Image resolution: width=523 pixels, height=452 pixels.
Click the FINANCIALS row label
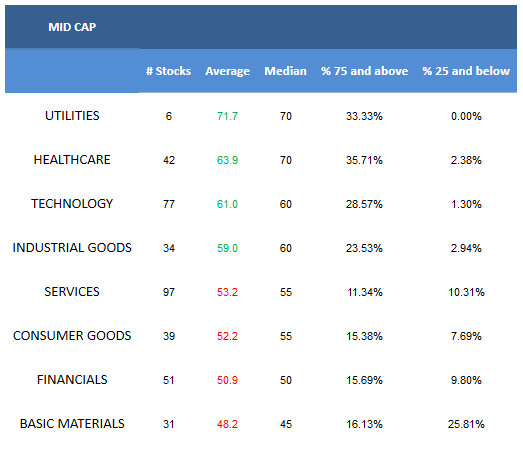[x=72, y=380]
